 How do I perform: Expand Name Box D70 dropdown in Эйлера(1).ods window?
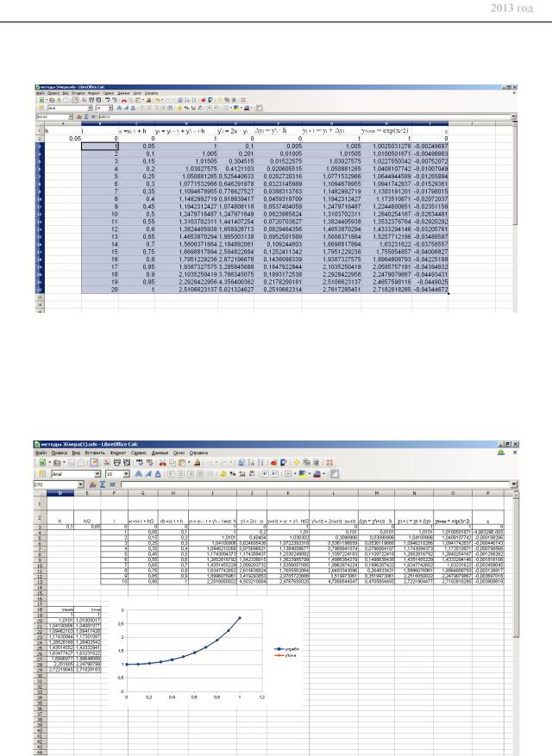(80, 484)
